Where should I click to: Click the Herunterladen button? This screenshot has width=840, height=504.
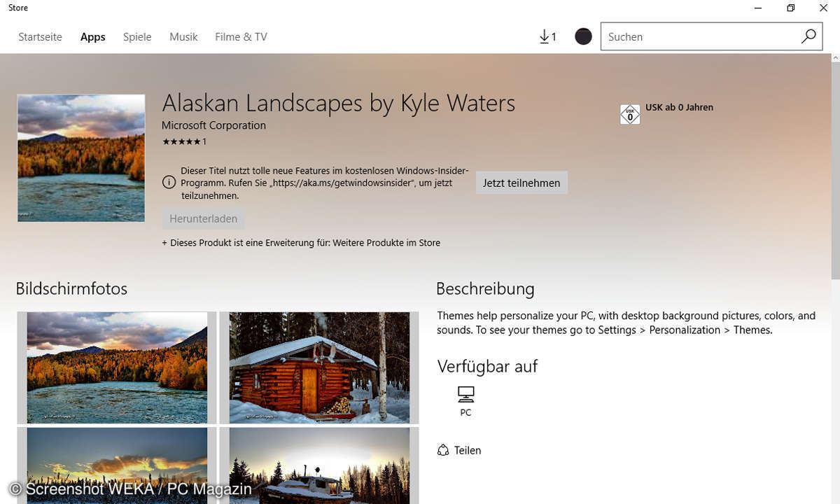pos(203,218)
